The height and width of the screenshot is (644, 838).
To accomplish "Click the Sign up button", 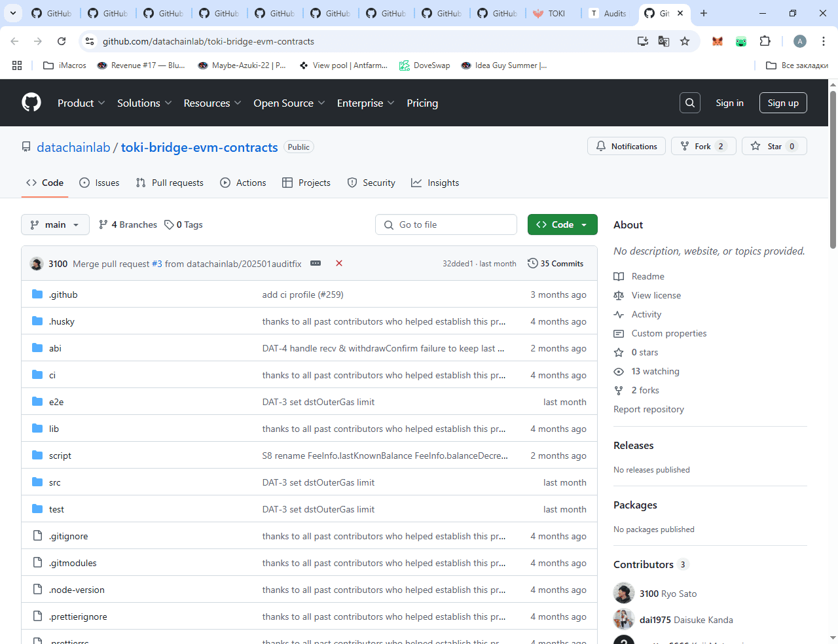I will click(783, 103).
